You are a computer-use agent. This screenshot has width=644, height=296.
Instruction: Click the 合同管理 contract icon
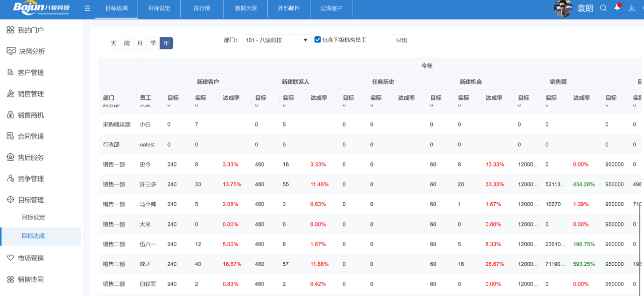pyautogui.click(x=11, y=136)
